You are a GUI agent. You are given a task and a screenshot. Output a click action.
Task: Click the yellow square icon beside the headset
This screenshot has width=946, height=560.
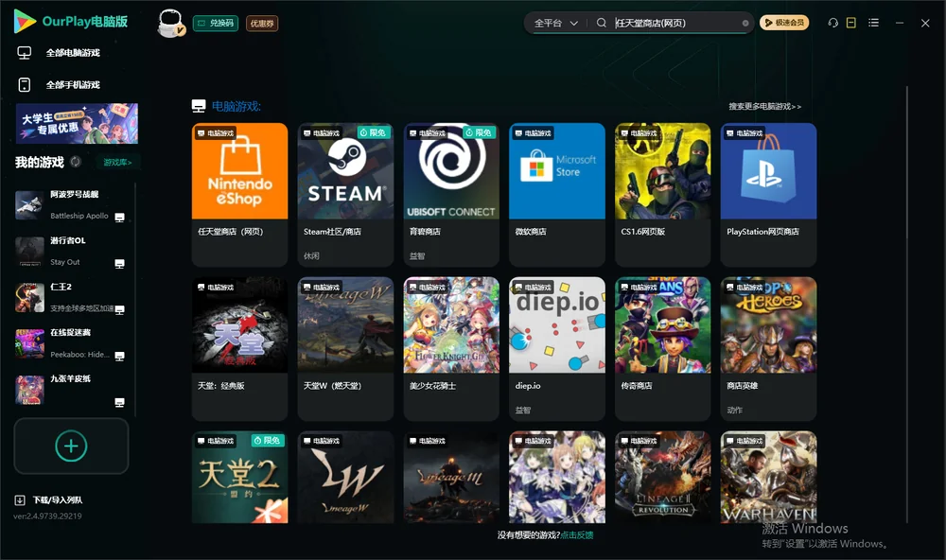point(851,23)
